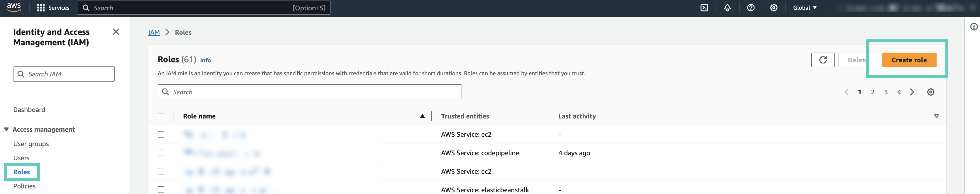Open table preferences gear icon

pyautogui.click(x=930, y=92)
